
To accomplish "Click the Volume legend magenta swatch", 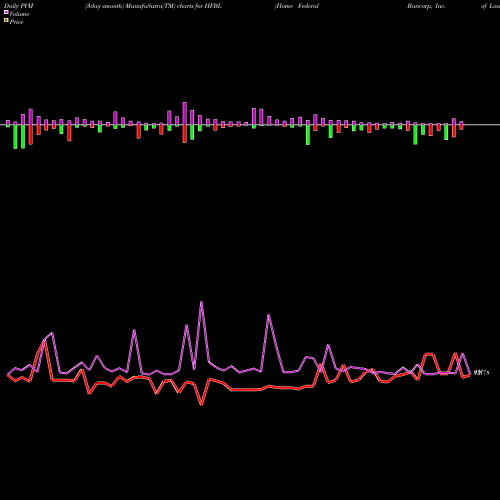I will click(6, 12).
